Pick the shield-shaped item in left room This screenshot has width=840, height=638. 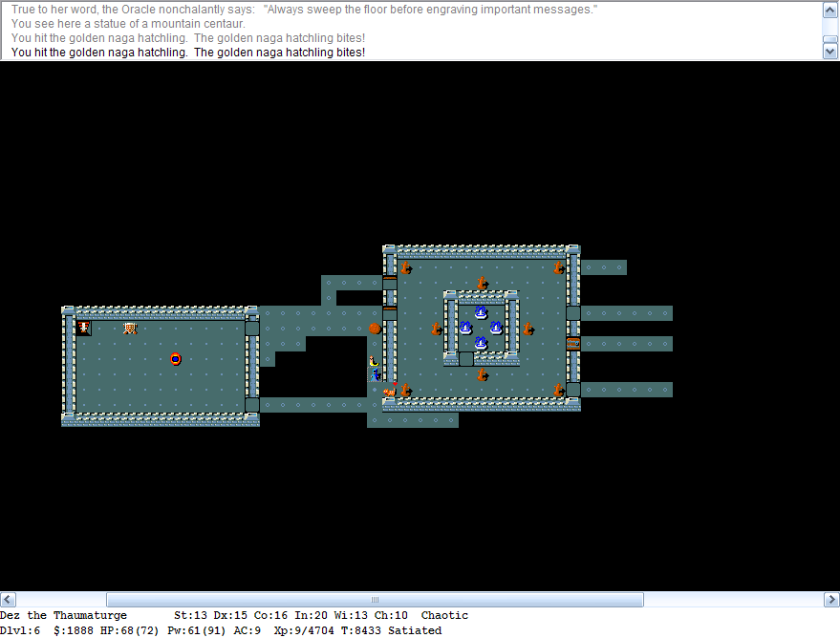pos(130,329)
